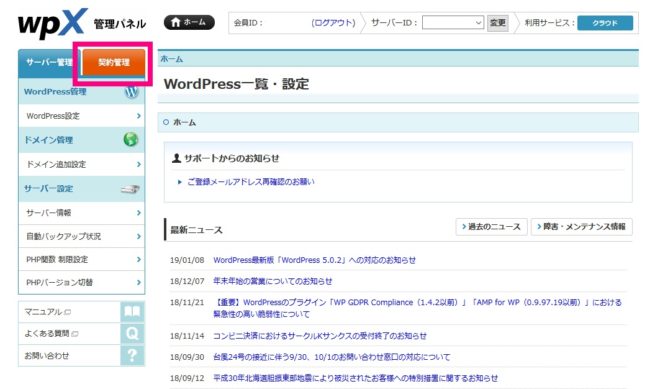
Task: Click the globe icon for ドメイン管理
Action: [131, 139]
